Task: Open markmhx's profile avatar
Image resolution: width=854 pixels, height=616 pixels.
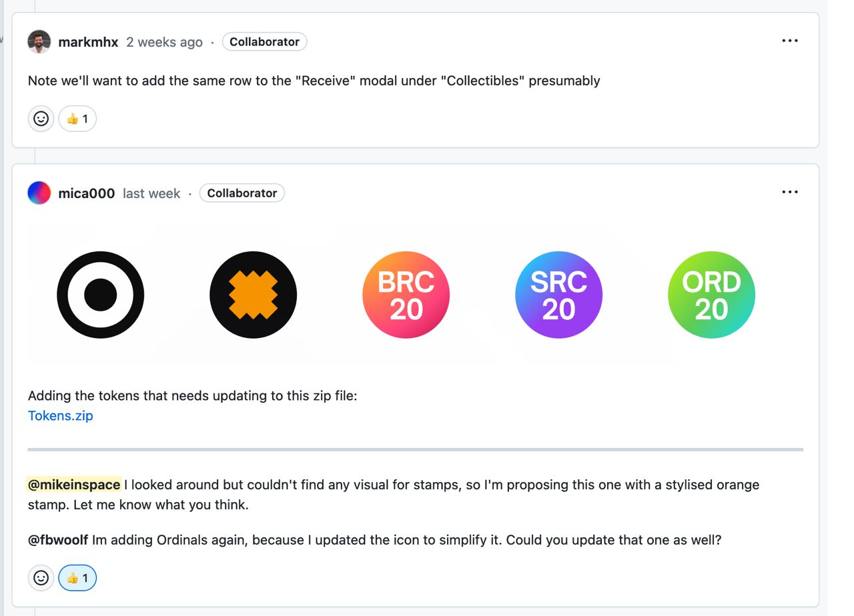Action: click(x=39, y=41)
